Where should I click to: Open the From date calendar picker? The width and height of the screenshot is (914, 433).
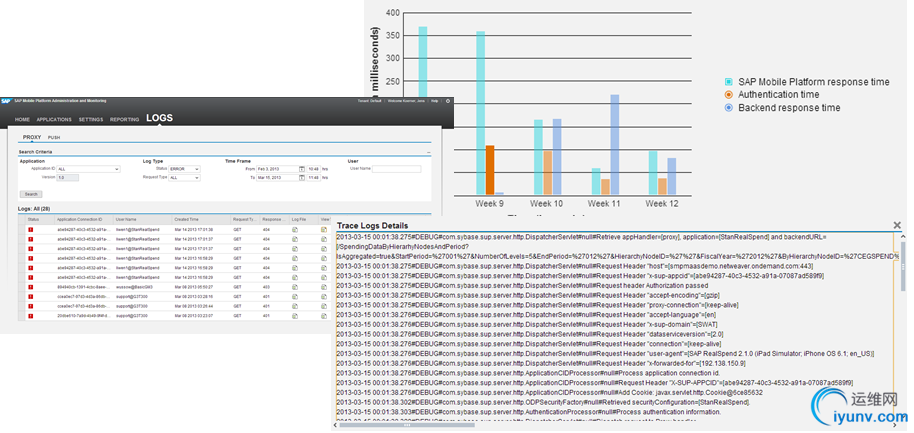[x=302, y=169]
